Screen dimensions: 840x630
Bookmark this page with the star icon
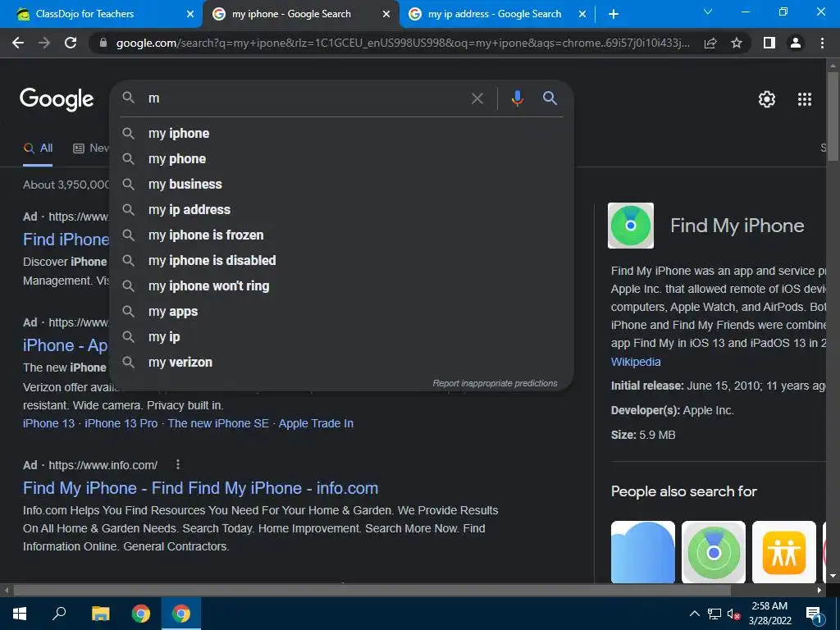[x=737, y=43]
